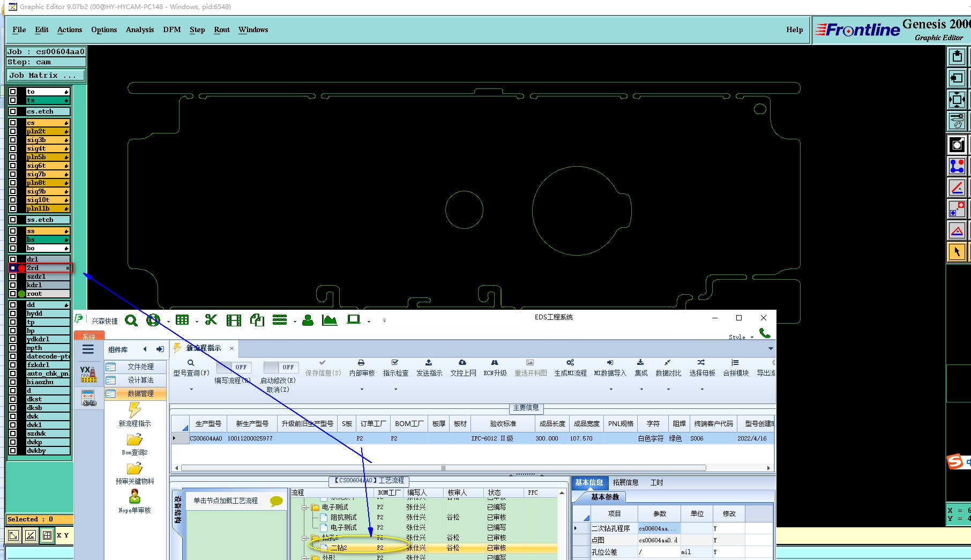Viewport: 971px width, 560px height.
Task: Switch to the 工时 tab
Action: click(656, 482)
